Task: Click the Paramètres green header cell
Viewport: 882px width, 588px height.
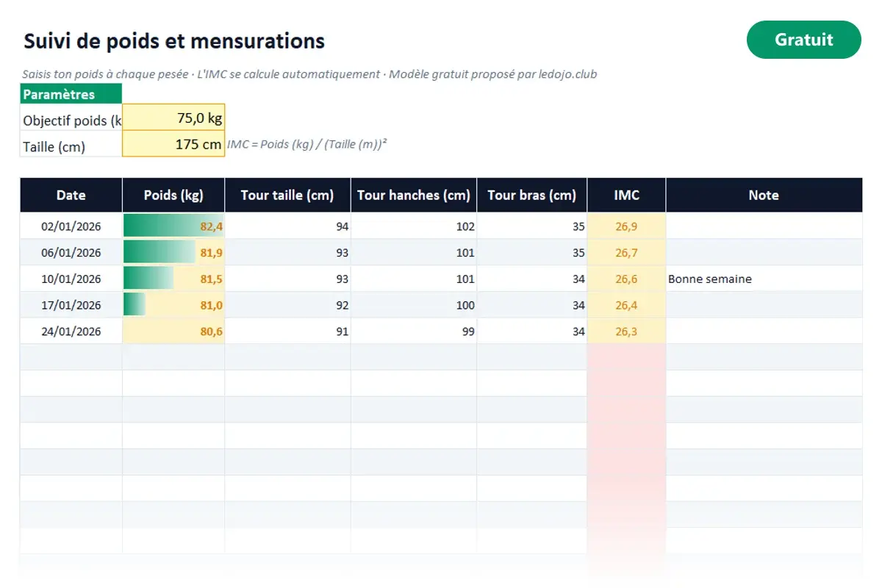Action: click(71, 94)
